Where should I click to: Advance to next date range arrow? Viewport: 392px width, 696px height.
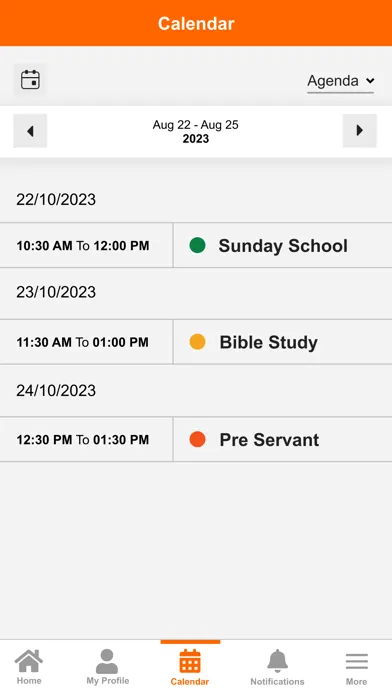point(360,130)
